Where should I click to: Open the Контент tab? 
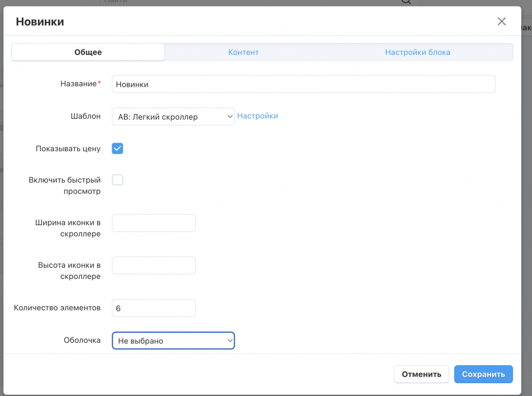coord(243,52)
